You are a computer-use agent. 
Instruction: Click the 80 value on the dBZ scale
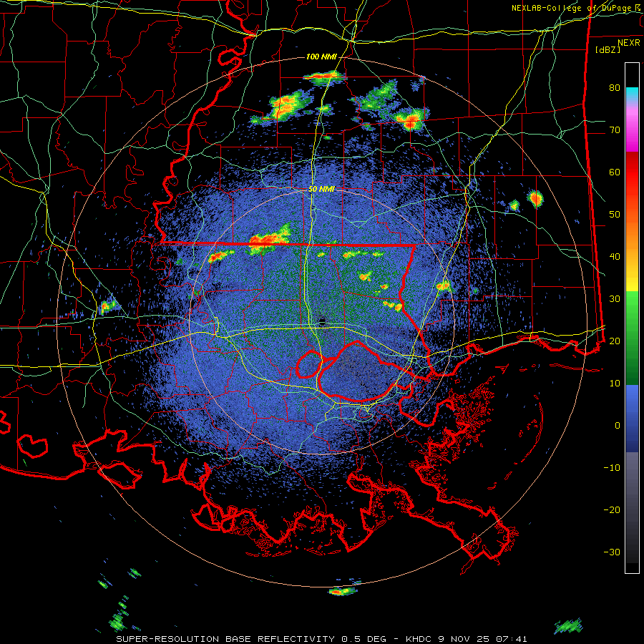point(615,87)
